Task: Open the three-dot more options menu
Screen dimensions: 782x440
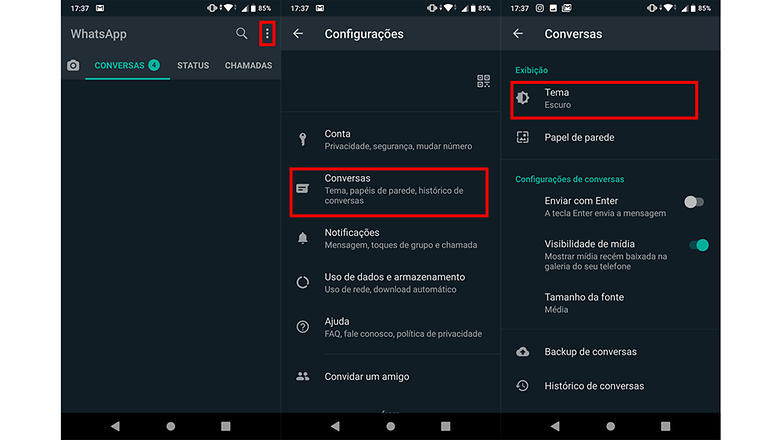Action: 267,33
